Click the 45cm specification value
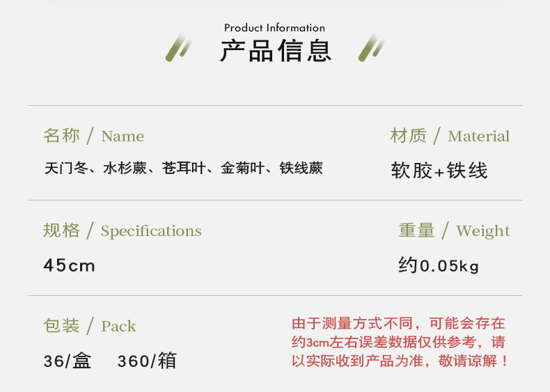 point(69,265)
